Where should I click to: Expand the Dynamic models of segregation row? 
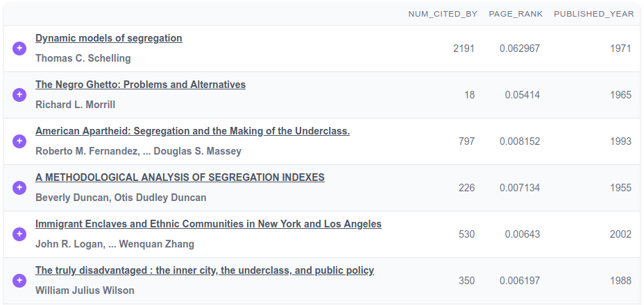tap(19, 49)
